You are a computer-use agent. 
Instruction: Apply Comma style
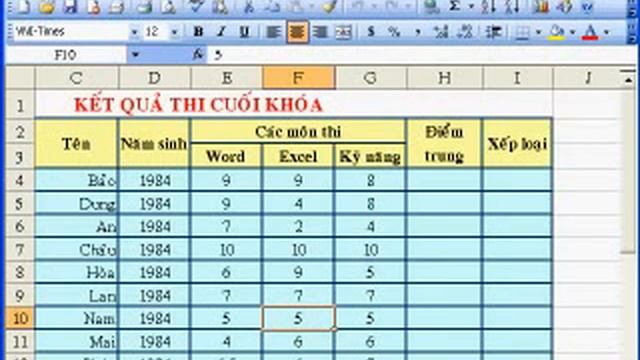point(418,31)
